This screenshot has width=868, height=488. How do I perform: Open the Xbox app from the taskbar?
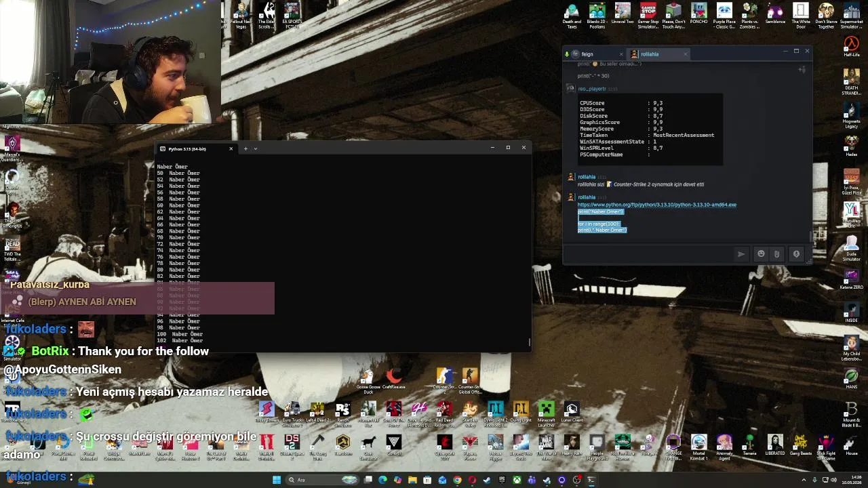coord(517,480)
